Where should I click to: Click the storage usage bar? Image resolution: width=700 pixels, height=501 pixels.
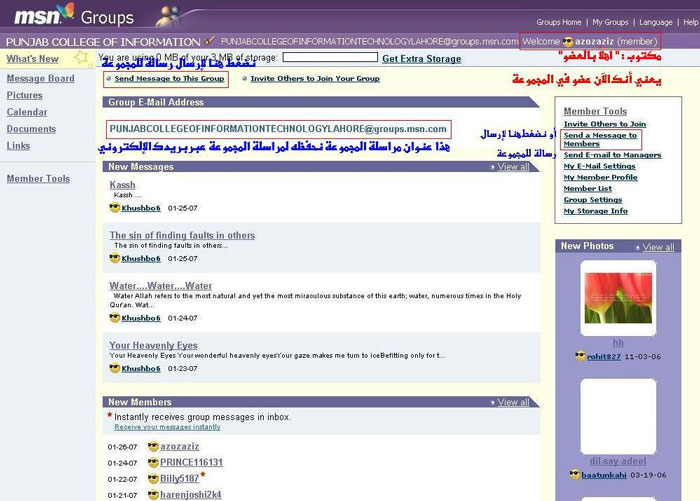pos(330,57)
